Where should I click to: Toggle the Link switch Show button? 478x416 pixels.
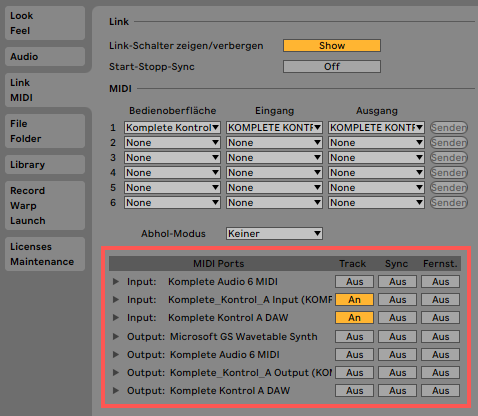pos(332,46)
